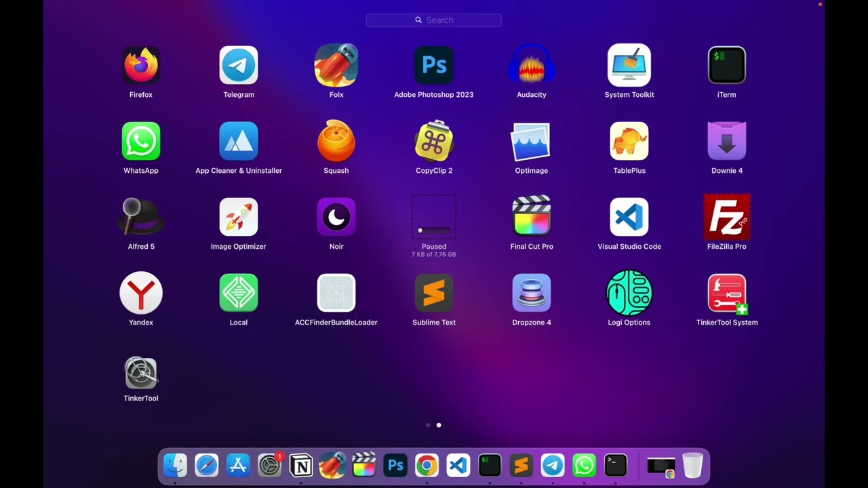Open Notion in the Dock
This screenshot has width=868, height=488.
[x=301, y=466]
